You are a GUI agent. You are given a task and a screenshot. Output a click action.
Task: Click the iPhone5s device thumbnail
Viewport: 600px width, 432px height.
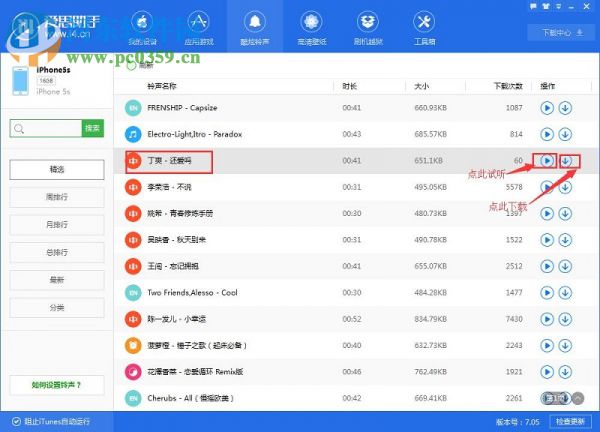coord(20,81)
